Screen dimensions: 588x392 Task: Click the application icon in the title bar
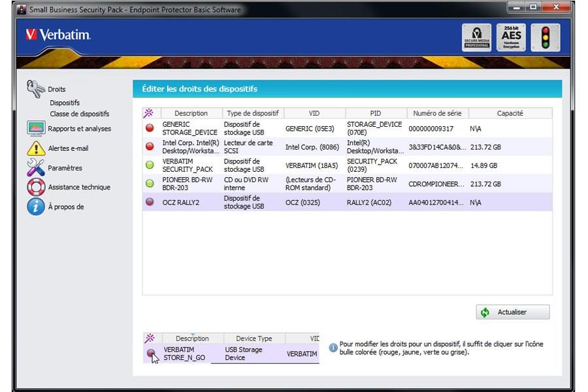22,9
